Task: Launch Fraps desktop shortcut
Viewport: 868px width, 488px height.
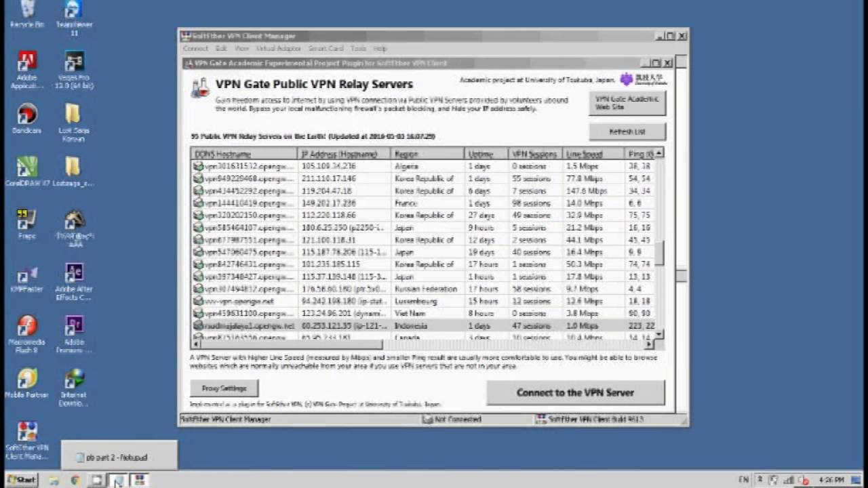Action: pos(27,225)
